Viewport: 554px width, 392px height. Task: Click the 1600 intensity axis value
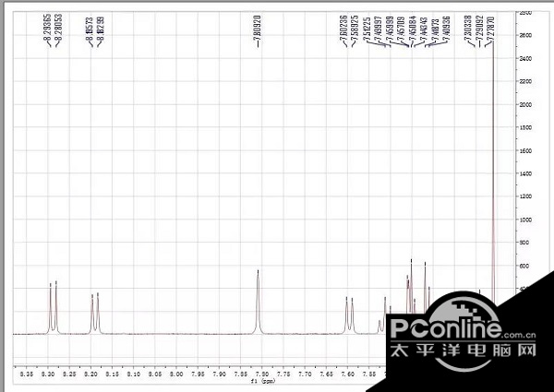[x=525, y=151]
